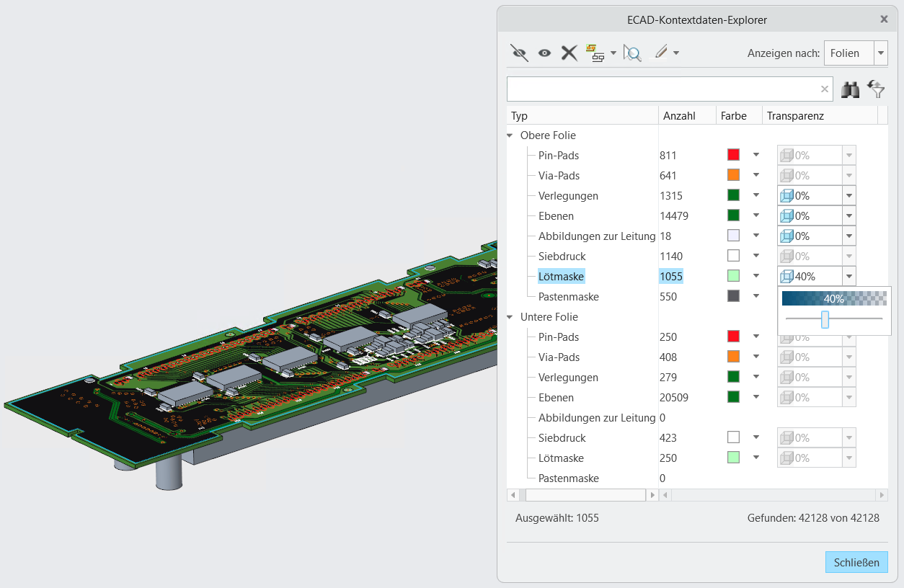Click orange swatch of upper Via-Pads

coord(734,175)
